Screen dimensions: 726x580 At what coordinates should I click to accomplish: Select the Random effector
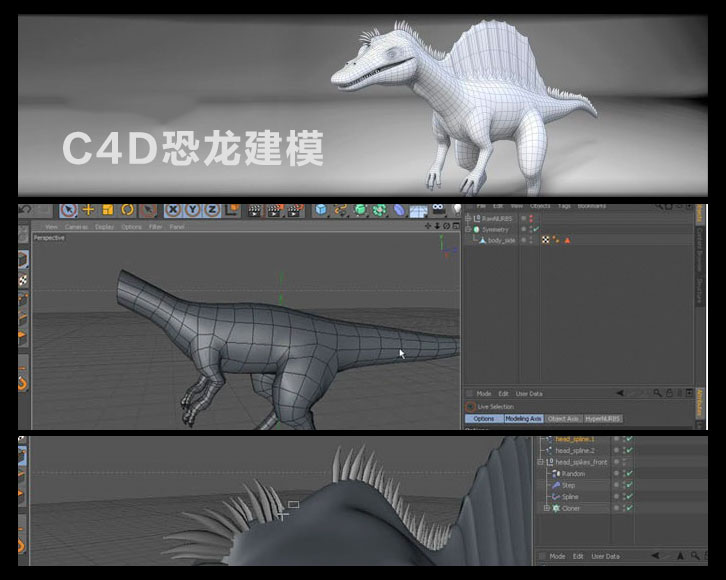[x=573, y=474]
